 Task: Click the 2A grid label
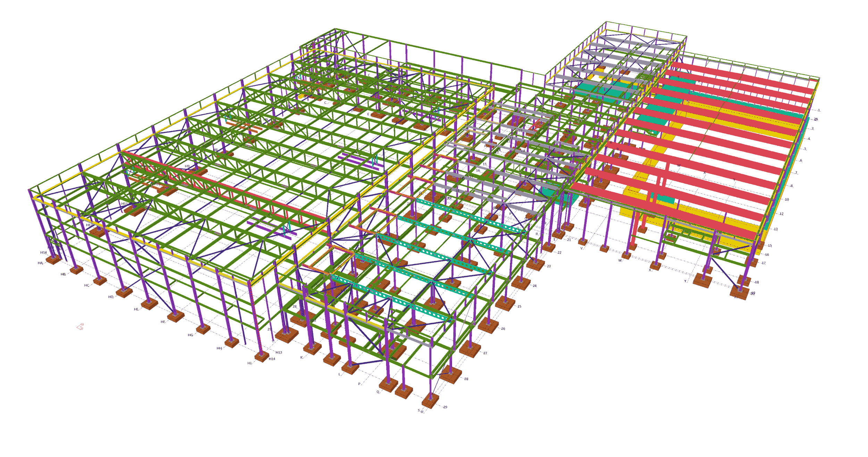click(x=816, y=119)
